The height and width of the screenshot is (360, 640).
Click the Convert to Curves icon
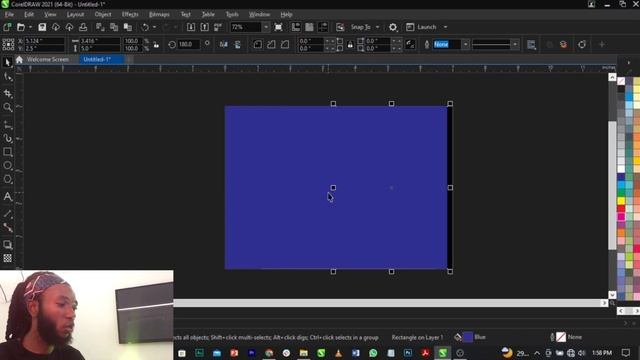[x=582, y=44]
